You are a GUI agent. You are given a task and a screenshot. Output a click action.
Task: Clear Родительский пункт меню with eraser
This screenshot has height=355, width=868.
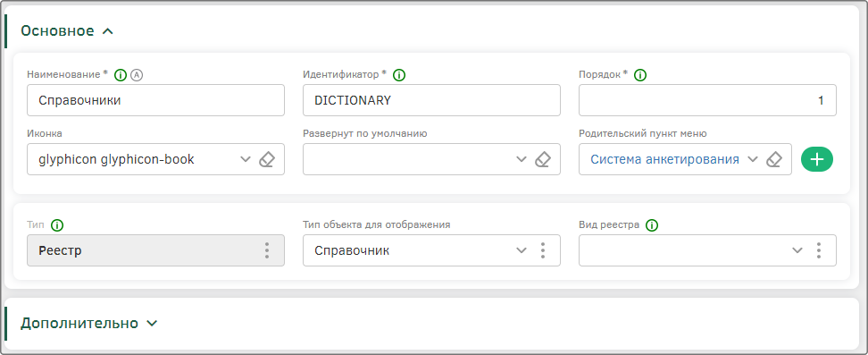774,160
